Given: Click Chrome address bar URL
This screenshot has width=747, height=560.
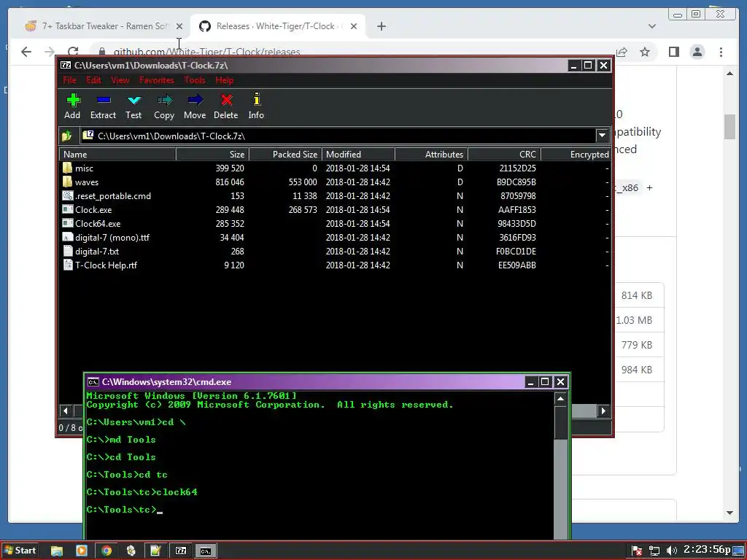Looking at the screenshot, I should (x=206, y=52).
